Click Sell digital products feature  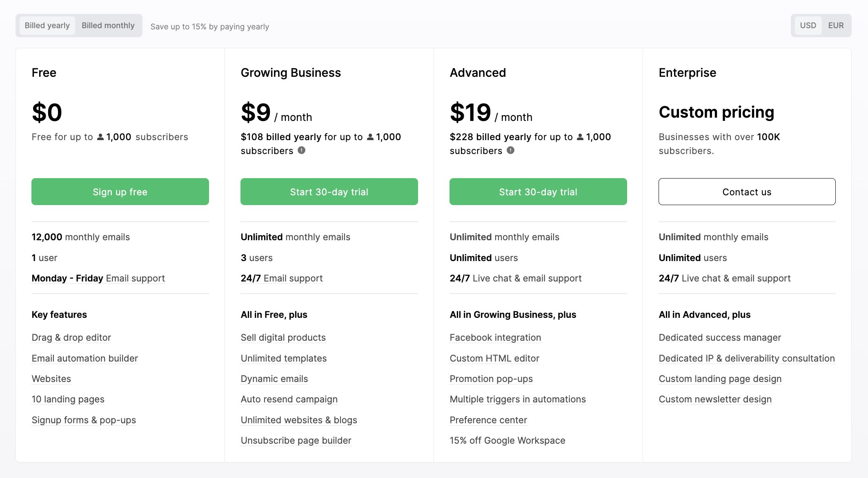tap(283, 337)
